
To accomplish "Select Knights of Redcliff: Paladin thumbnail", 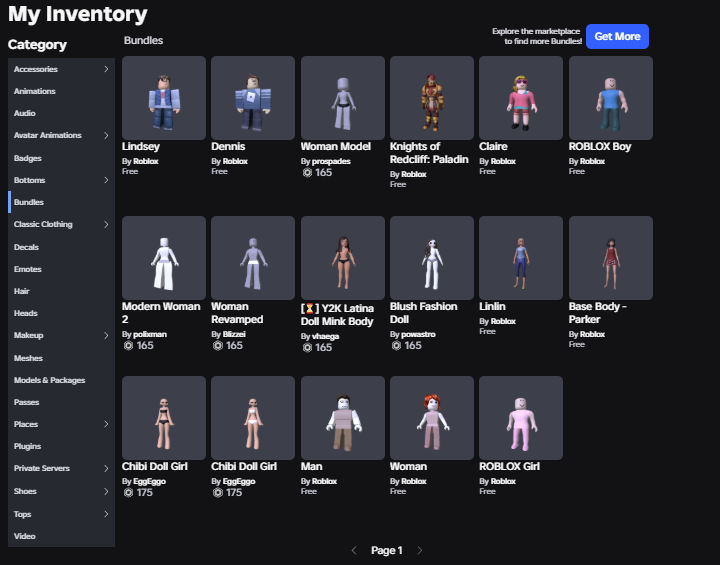I will [432, 98].
